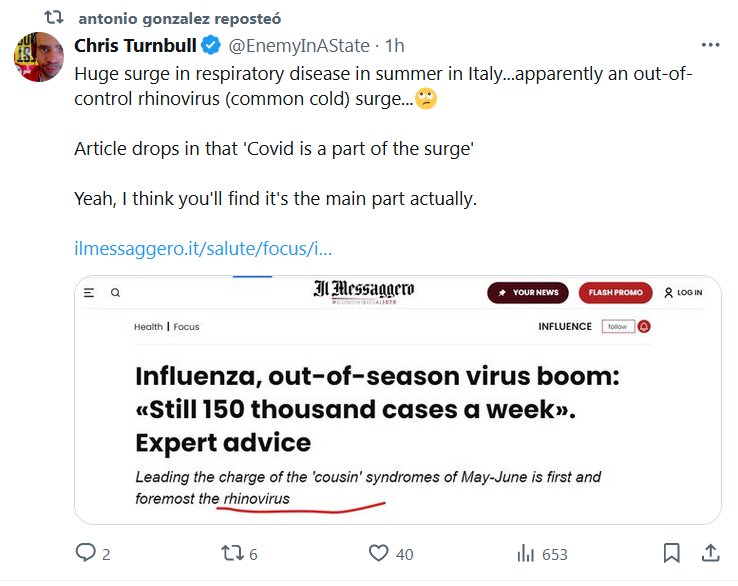
Task: Open the ilmessaggero.it article link
Action: (203, 248)
